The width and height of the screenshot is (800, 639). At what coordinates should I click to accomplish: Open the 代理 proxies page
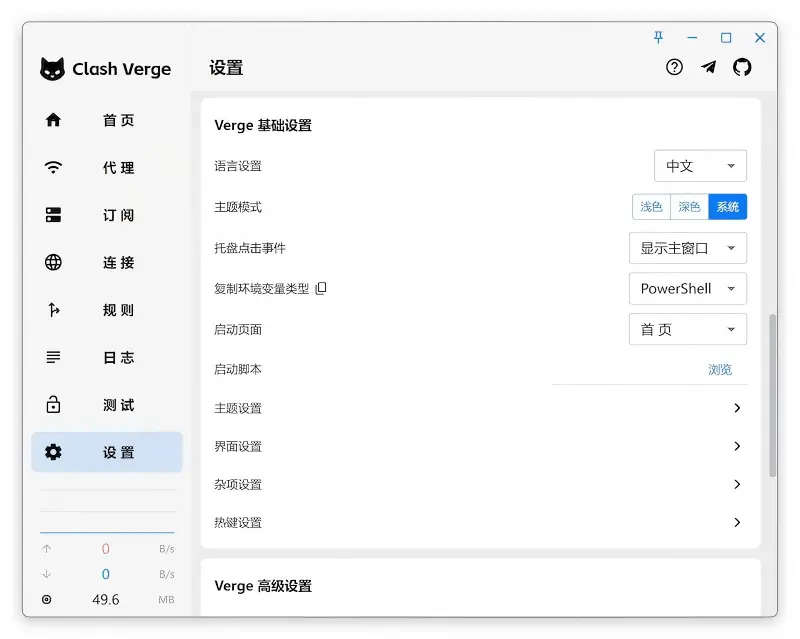click(x=107, y=167)
